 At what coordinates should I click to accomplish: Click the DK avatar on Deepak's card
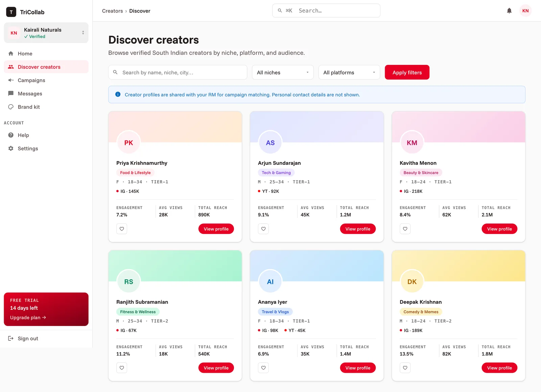[412, 282]
